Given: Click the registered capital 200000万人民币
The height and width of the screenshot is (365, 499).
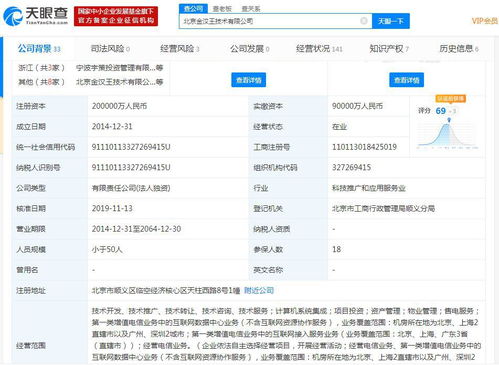Looking at the screenshot, I should tap(119, 106).
